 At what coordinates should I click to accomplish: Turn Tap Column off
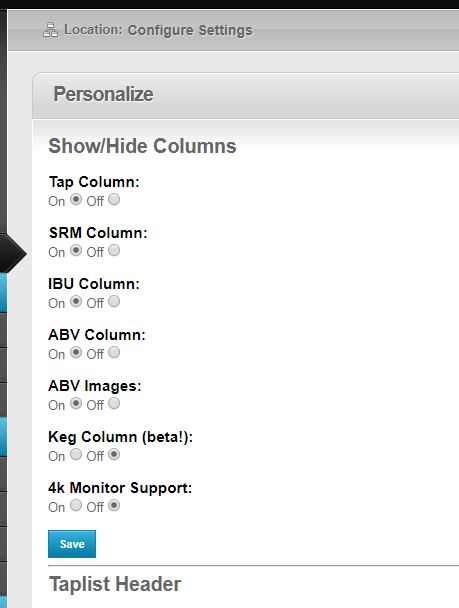pyautogui.click(x=114, y=200)
